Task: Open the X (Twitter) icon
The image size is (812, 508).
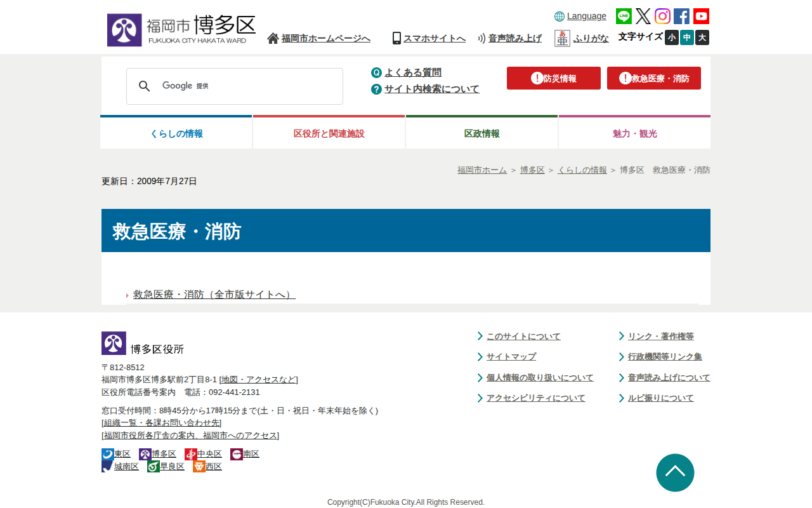Action: 643,17
